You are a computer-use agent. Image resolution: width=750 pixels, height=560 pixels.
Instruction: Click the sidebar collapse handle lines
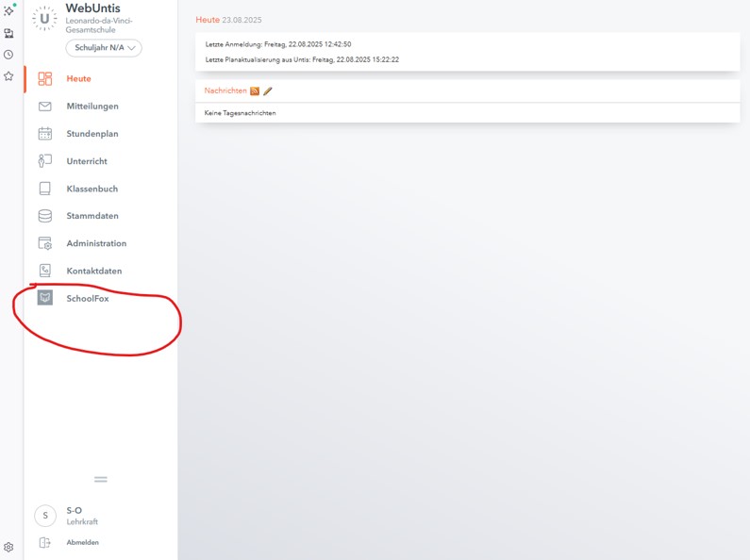[101, 480]
